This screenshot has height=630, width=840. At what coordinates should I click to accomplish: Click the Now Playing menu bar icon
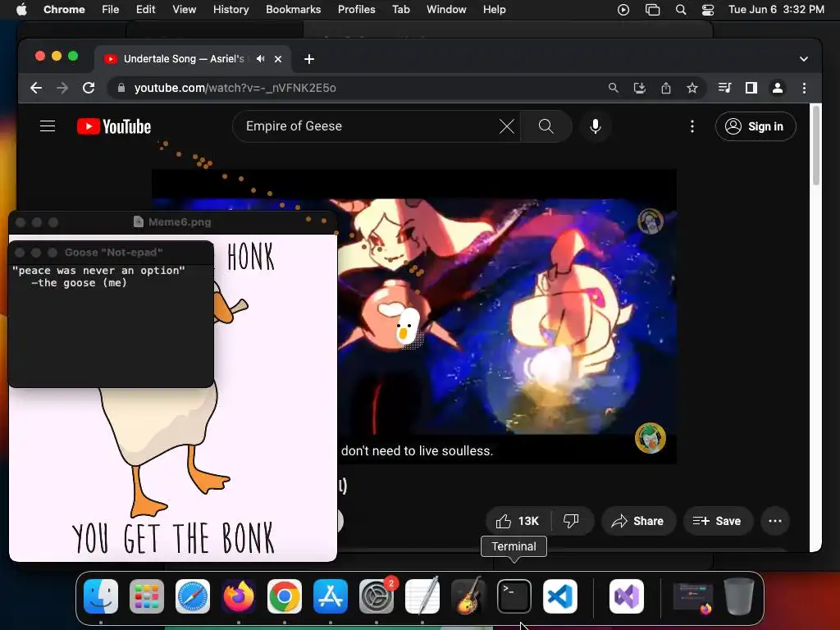(623, 10)
